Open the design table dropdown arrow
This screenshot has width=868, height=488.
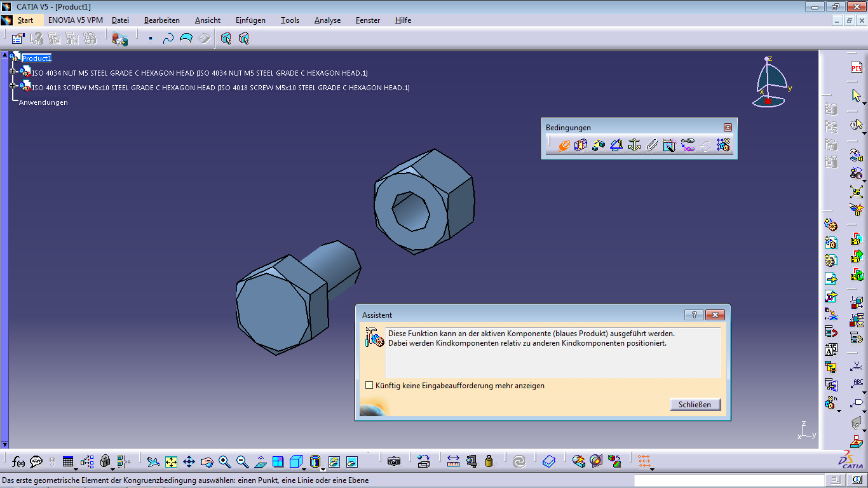tap(76, 470)
